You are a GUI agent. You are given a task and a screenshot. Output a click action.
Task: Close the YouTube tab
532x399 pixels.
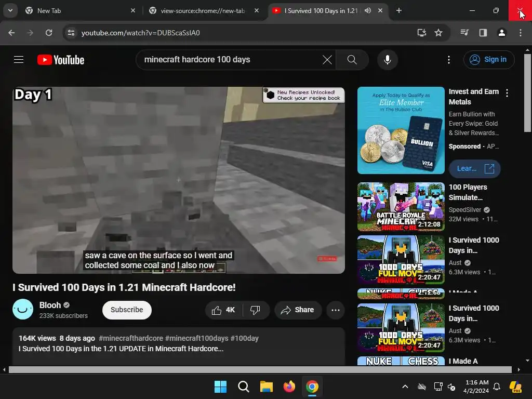(380, 10)
